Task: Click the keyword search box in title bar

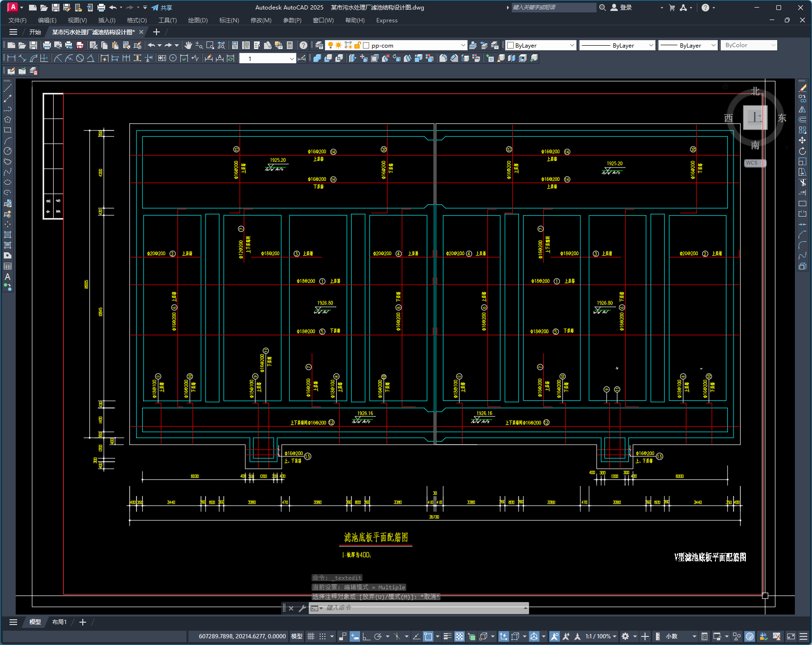Action: point(554,8)
